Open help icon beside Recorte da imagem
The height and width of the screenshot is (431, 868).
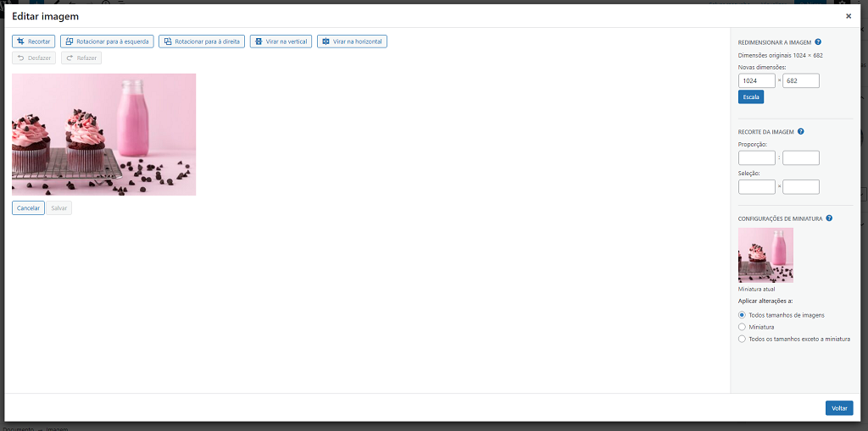click(801, 131)
